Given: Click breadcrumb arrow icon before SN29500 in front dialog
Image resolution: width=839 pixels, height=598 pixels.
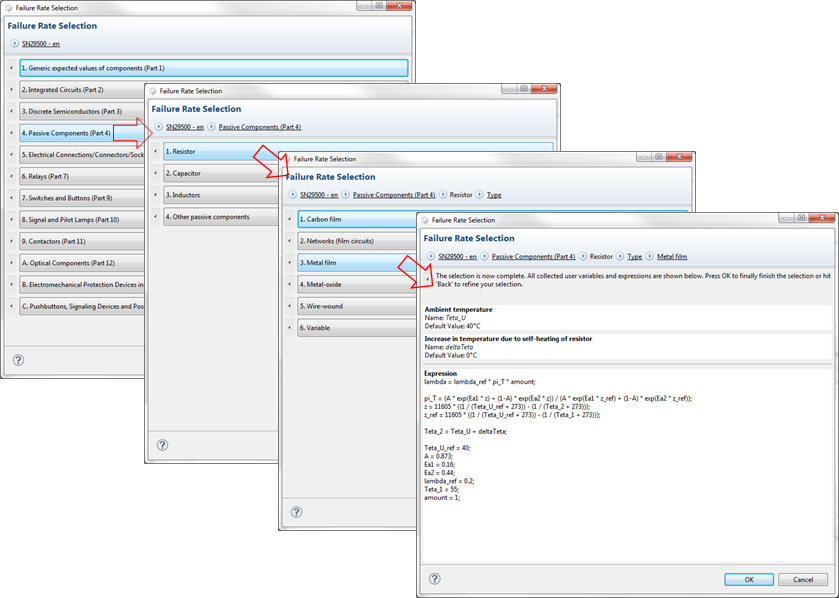Looking at the screenshot, I should pos(431,256).
